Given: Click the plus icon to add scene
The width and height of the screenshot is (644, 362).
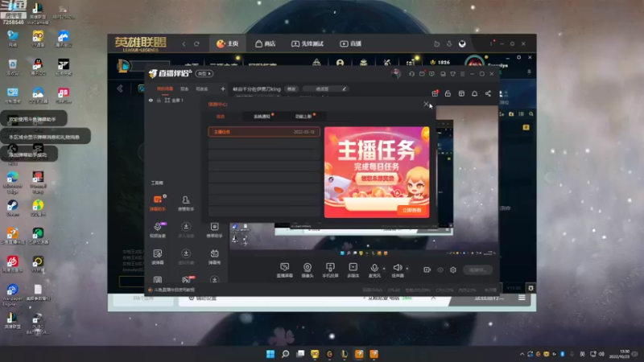Looking at the screenshot, I should point(223,88).
